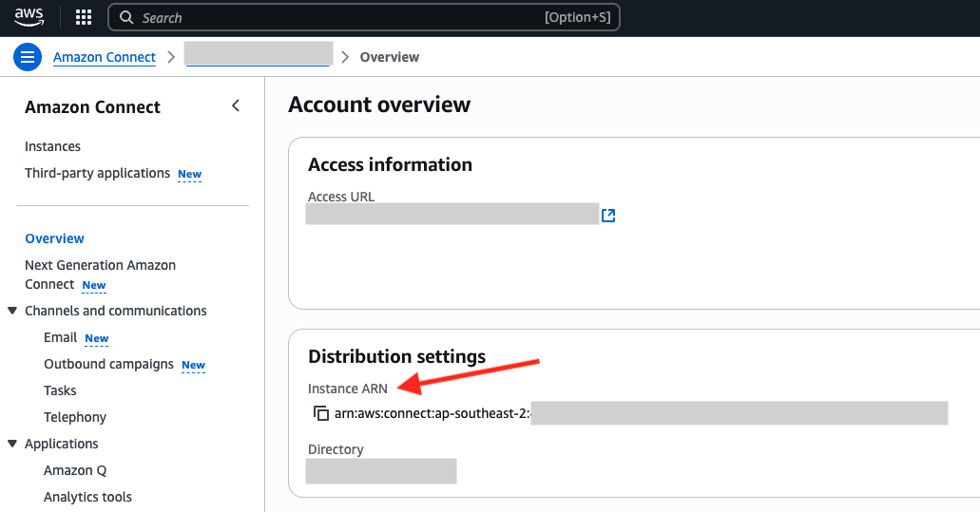Click the Directory label
This screenshot has width=980, height=512.
[336, 449]
